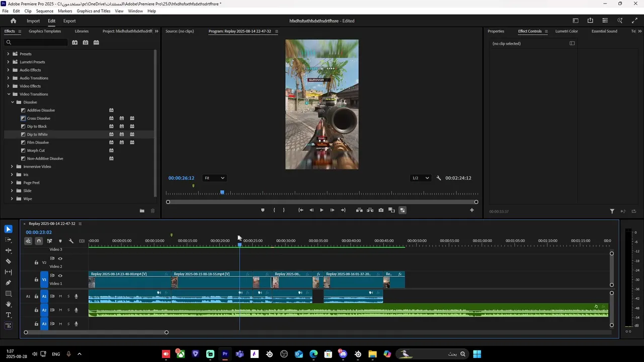Toggle track lock on V1

click(36, 280)
